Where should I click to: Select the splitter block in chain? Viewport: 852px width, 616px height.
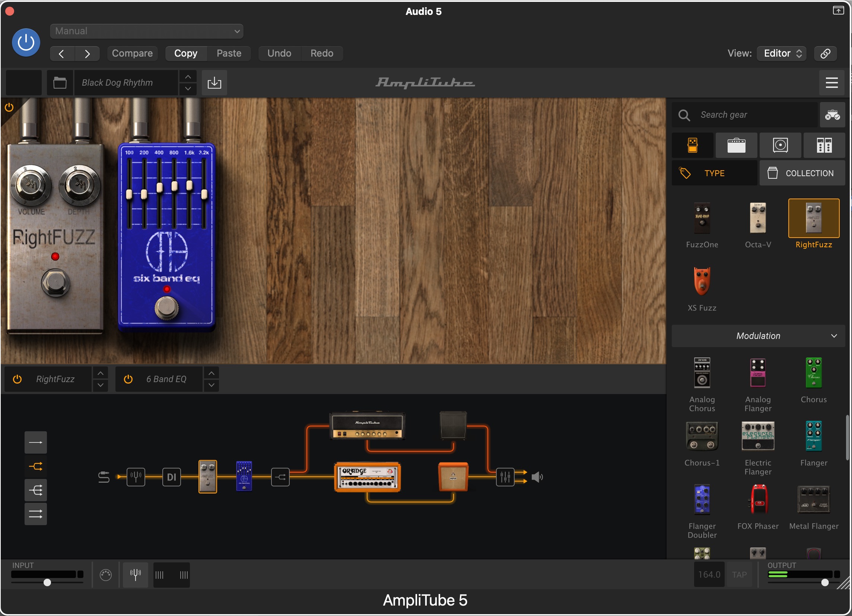(280, 477)
